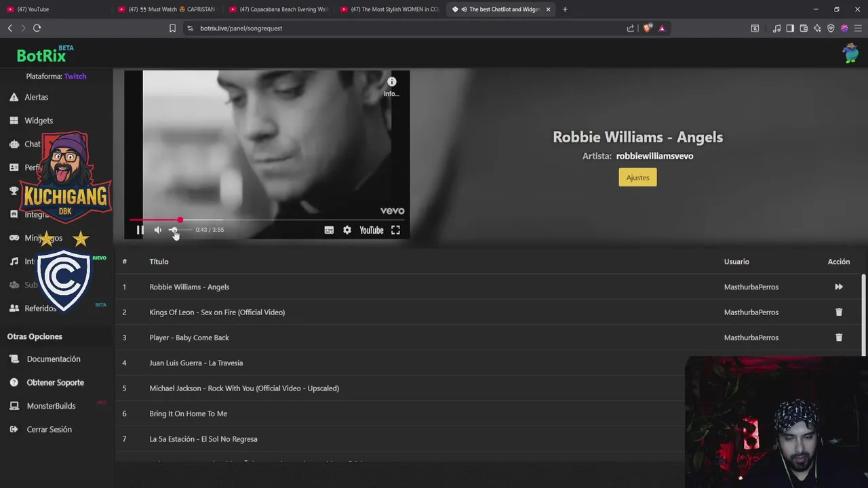Open the user avatar menu in header
Viewport: 868px width, 488px height.
(850, 53)
